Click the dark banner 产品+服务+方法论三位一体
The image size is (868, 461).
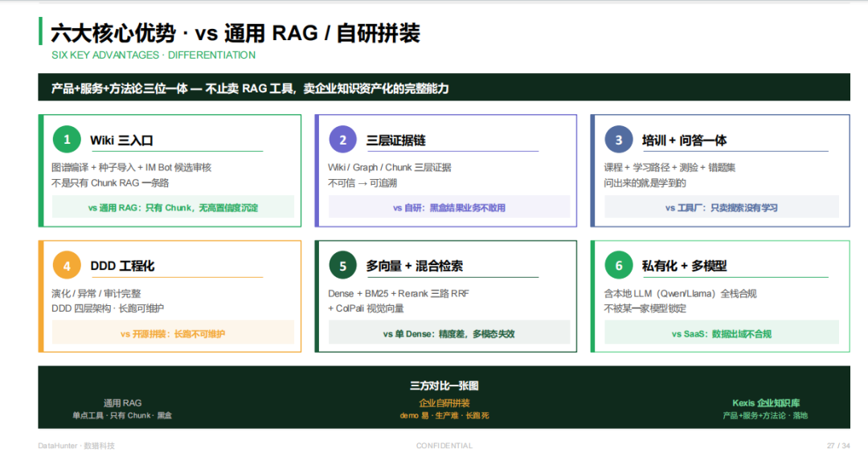(x=444, y=88)
